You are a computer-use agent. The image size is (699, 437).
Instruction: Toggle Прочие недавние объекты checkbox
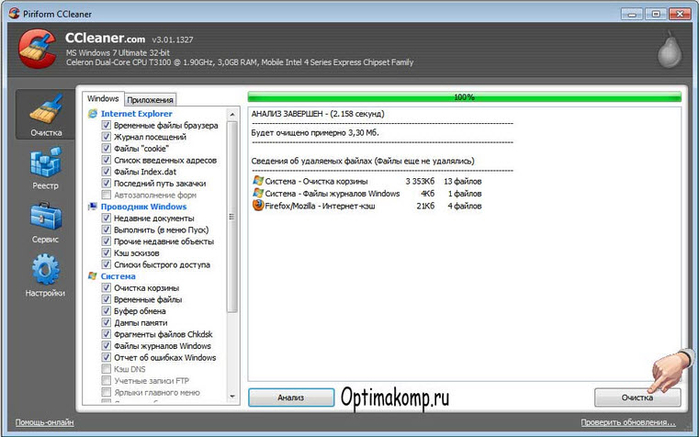click(x=106, y=241)
